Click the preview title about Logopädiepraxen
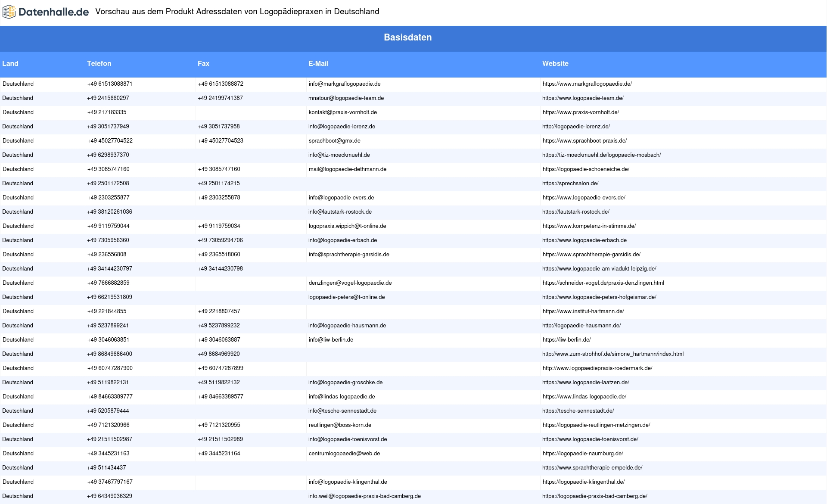 pos(237,12)
